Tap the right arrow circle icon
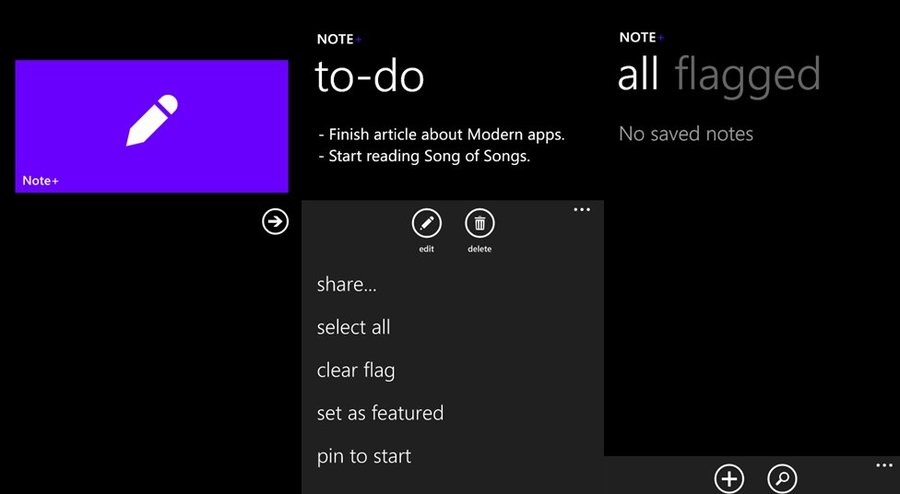Viewport: 900px width, 494px height. pos(276,221)
